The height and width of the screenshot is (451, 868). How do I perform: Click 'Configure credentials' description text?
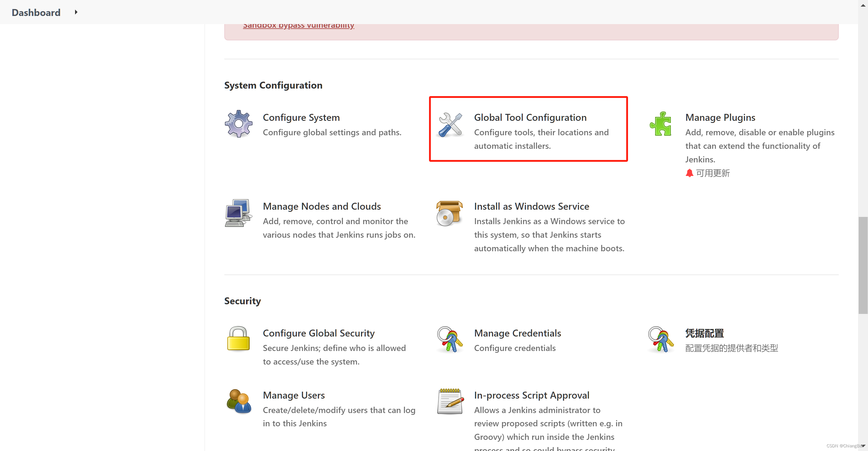point(515,348)
